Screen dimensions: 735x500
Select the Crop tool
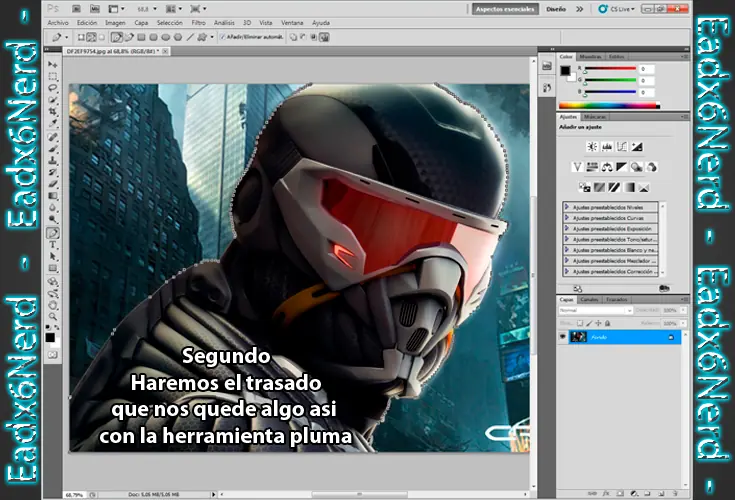pyautogui.click(x=52, y=112)
